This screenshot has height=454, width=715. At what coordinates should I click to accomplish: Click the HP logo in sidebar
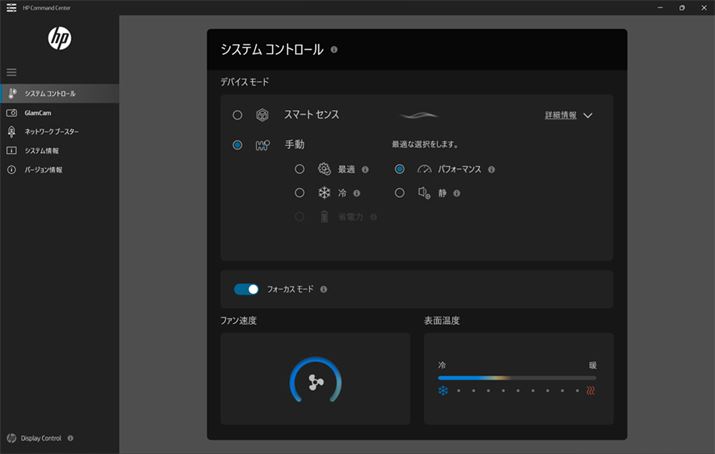click(x=60, y=38)
